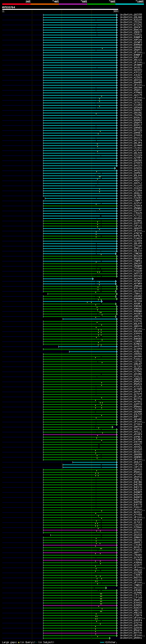The image size is (146, 644).
Task: Select the UniRef100_B2RER2 label
Action: (131, 605)
